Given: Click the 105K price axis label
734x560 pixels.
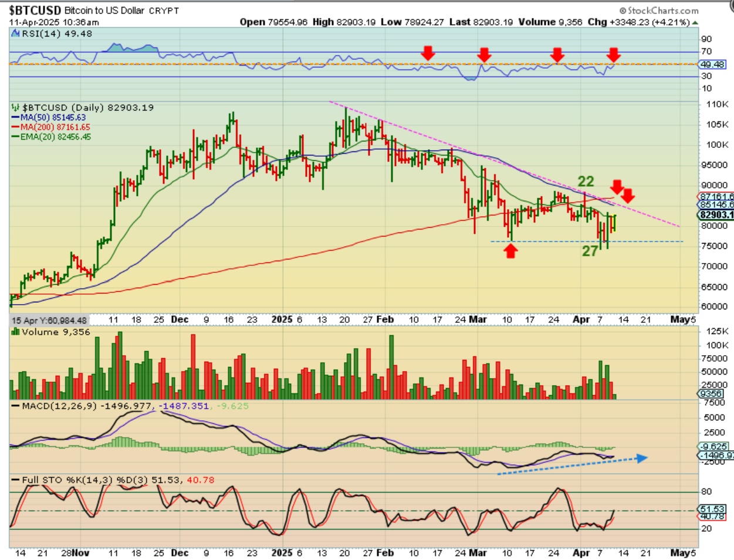Looking at the screenshot, I should tap(717, 124).
